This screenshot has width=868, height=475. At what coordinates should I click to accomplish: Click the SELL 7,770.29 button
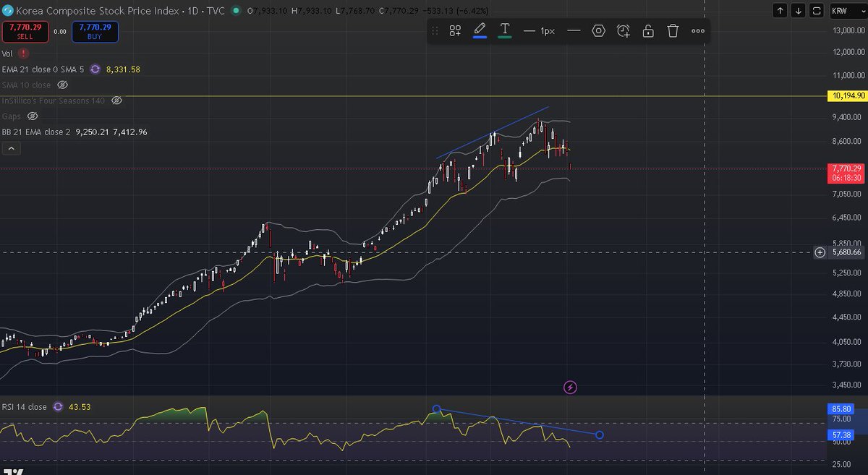25,31
